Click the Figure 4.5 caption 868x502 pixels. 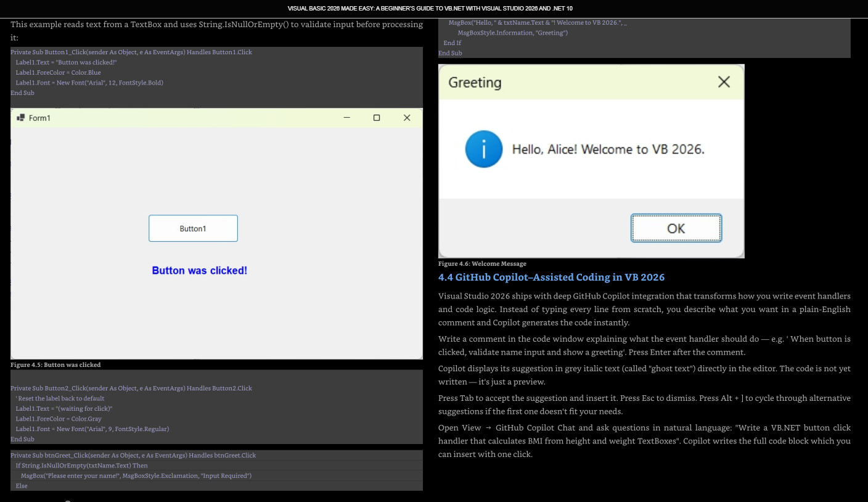click(55, 365)
